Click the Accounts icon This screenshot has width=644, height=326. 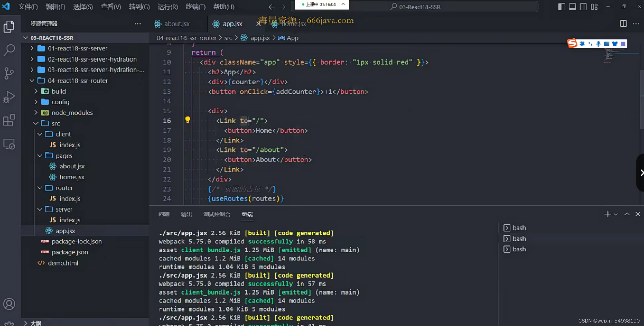pyautogui.click(x=9, y=304)
